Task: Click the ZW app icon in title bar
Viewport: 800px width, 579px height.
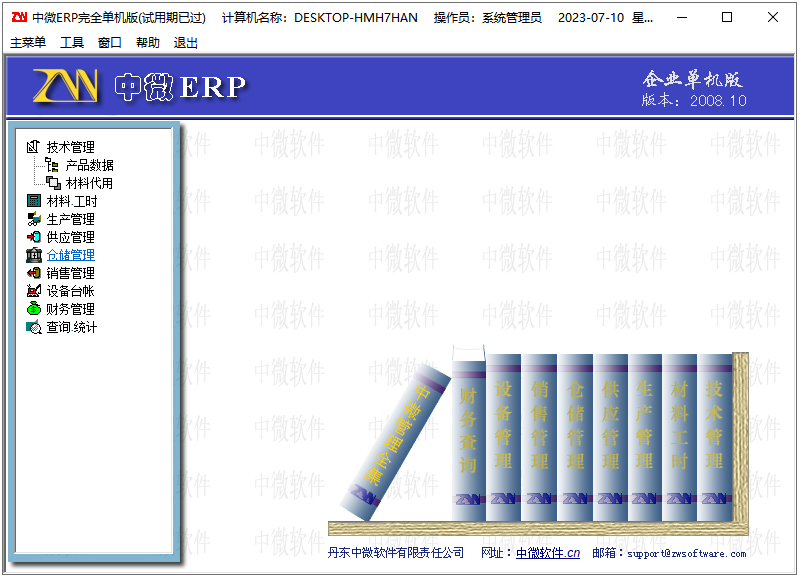Action: pyautogui.click(x=19, y=17)
